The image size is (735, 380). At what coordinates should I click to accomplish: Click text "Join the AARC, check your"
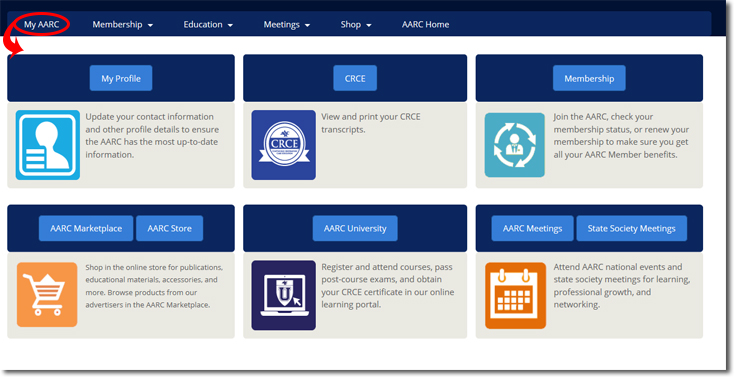pyautogui.click(x=603, y=117)
